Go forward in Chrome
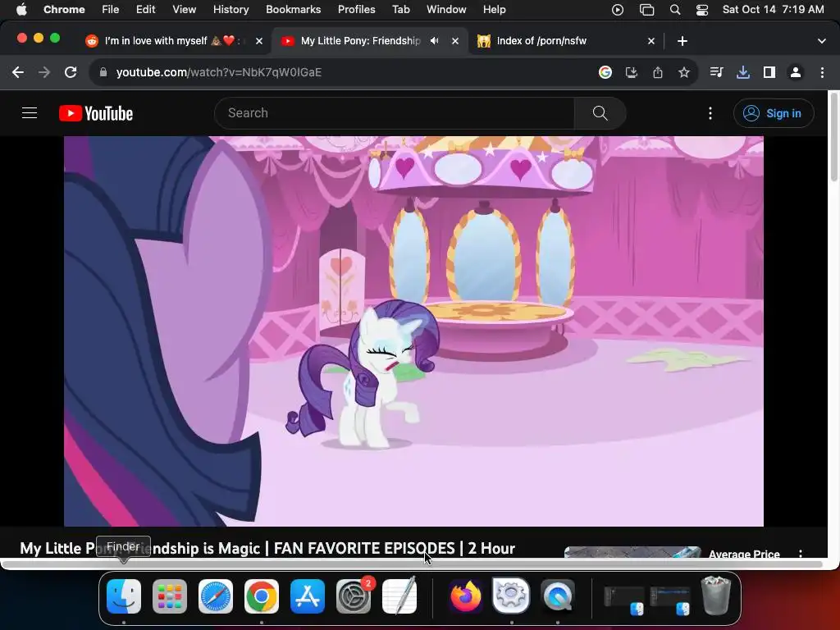The image size is (840, 630). (44, 72)
